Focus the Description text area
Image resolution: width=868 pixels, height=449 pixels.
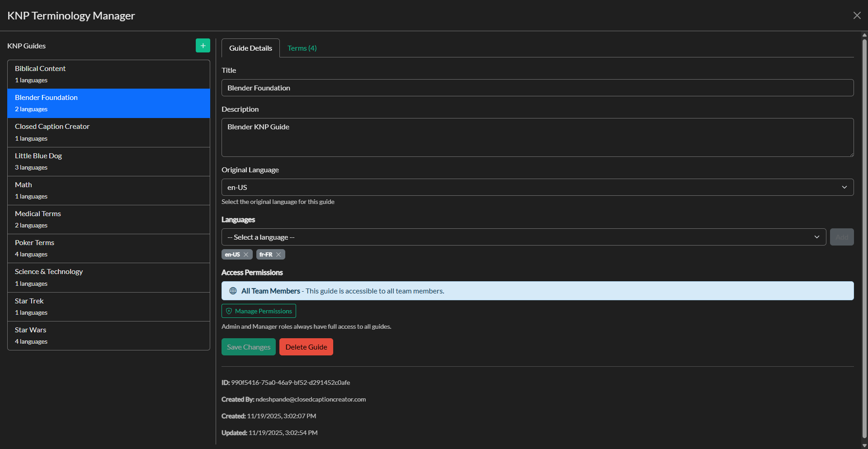pos(537,137)
